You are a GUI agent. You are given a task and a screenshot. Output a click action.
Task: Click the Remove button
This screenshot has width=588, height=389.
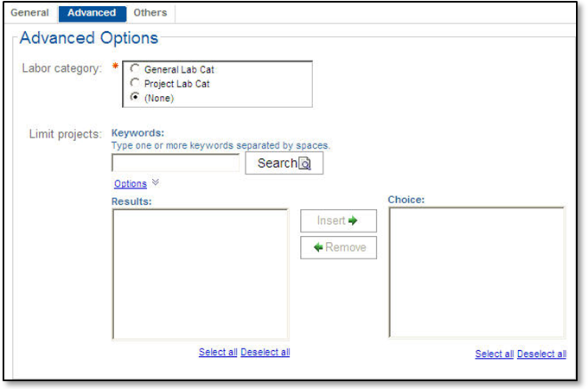point(338,247)
